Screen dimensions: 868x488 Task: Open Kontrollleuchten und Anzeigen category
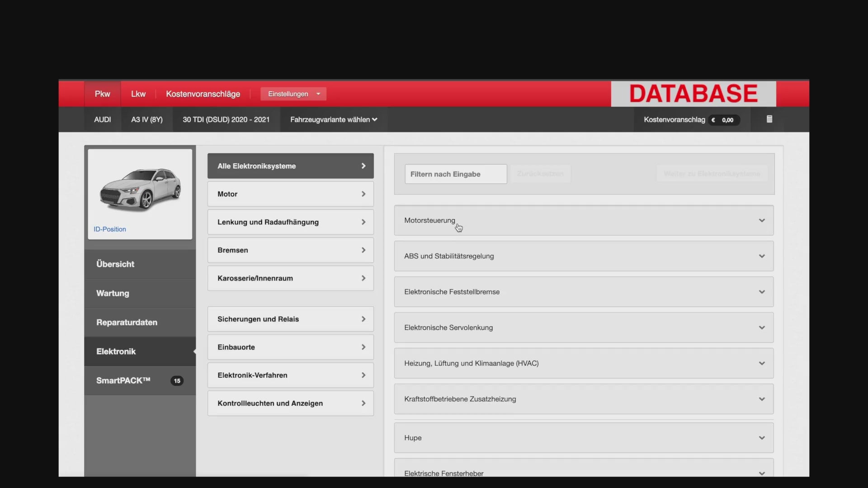(291, 404)
